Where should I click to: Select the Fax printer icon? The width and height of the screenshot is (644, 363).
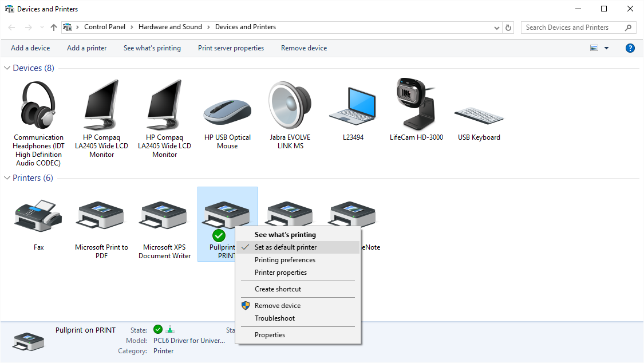pyautogui.click(x=38, y=216)
